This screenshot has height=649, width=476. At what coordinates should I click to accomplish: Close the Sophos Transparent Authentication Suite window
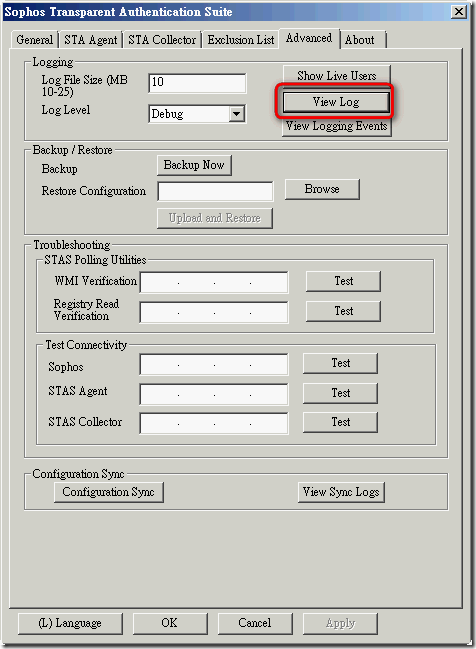click(x=459, y=12)
